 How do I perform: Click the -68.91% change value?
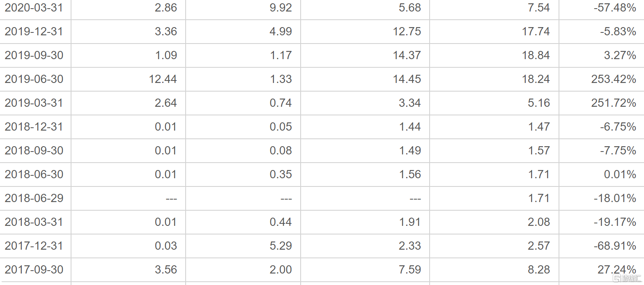click(615, 246)
